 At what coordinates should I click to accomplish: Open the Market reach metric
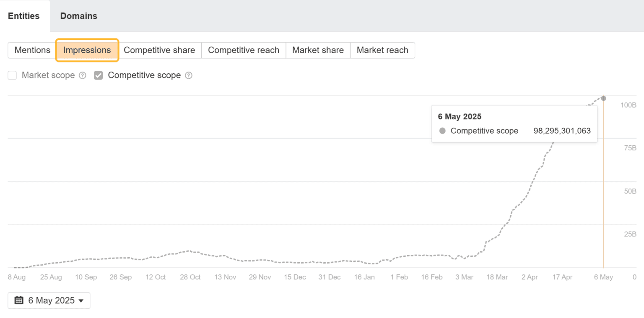382,50
